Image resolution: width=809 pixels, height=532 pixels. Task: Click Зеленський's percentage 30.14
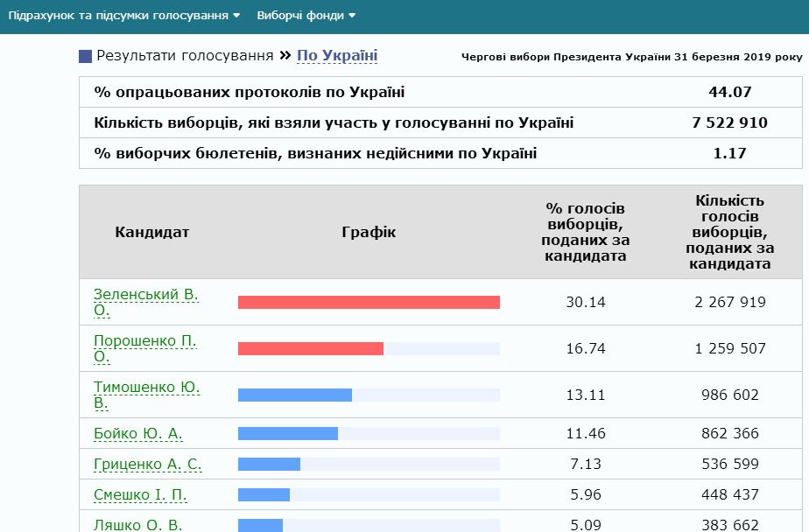pyautogui.click(x=586, y=302)
